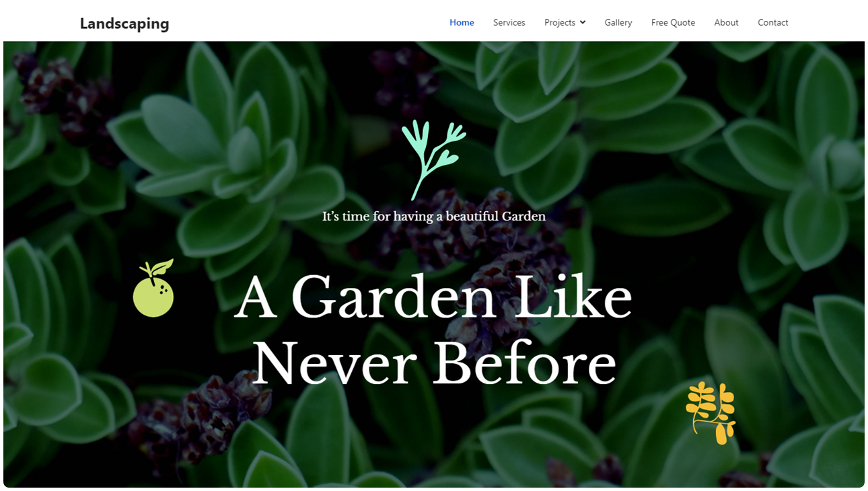The height and width of the screenshot is (491, 868).
Task: Select the word Before in headline
Action: 524,363
